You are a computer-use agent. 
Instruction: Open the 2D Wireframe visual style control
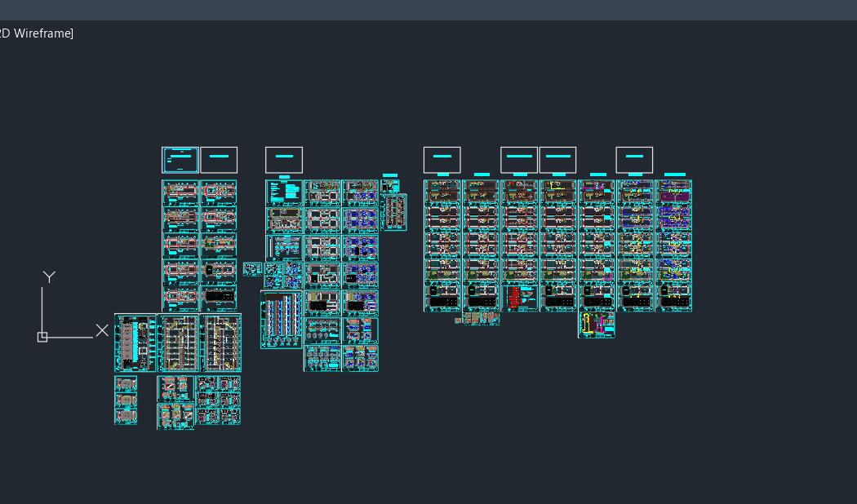click(x=36, y=33)
